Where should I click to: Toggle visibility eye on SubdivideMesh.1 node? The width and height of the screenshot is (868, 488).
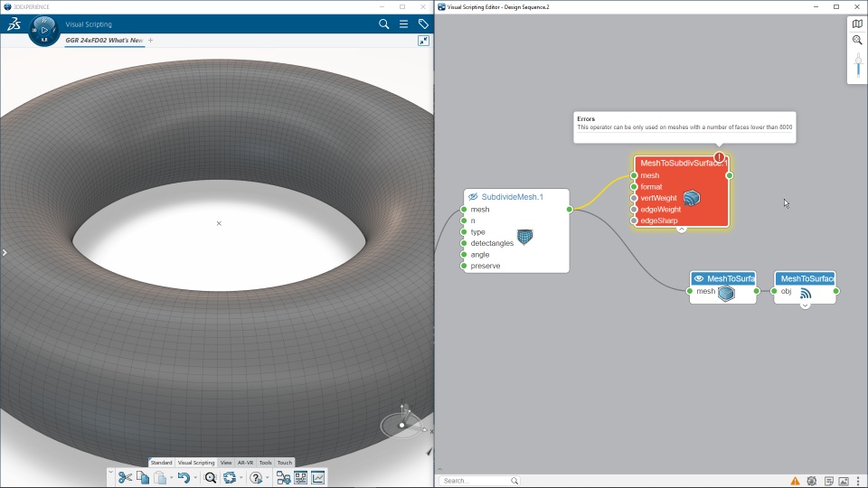[473, 196]
